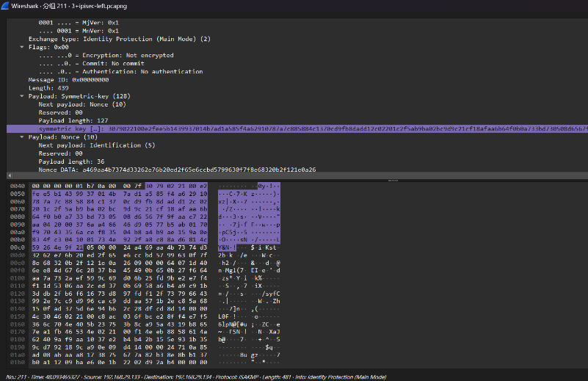
Task: Click the Wireshark fin icon in title bar
Action: pos(5,6)
